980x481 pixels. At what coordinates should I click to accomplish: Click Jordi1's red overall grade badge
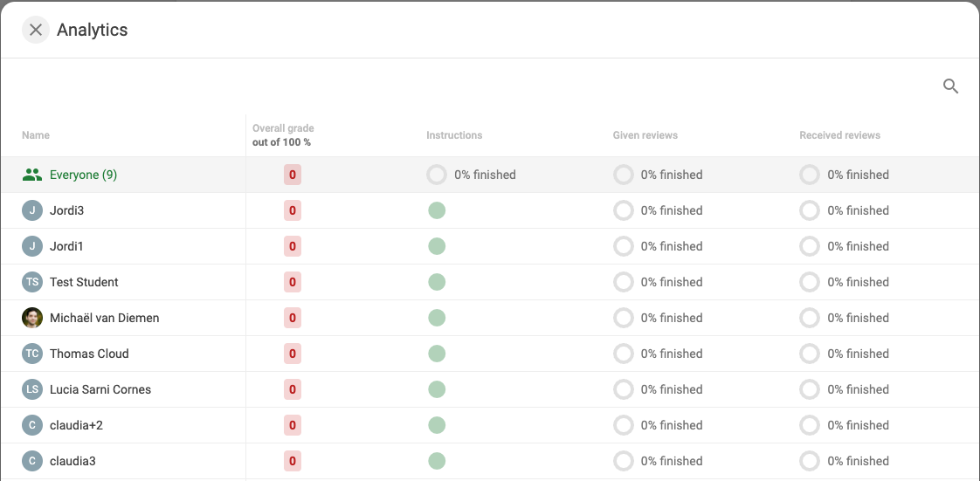pos(293,246)
